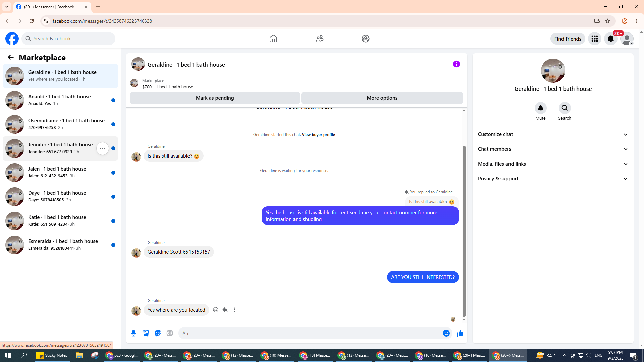Click Mark as pending button
The image size is (644, 362).
215,98
